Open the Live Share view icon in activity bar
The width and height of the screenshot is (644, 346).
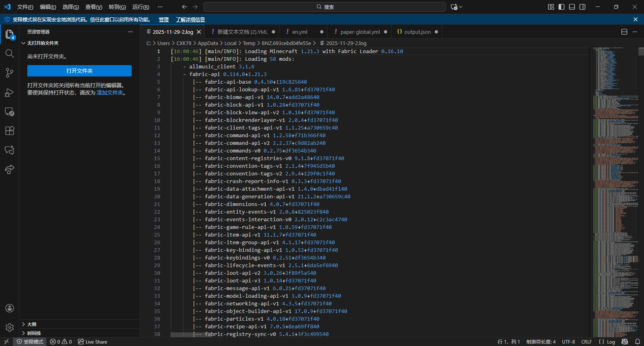(x=10, y=169)
